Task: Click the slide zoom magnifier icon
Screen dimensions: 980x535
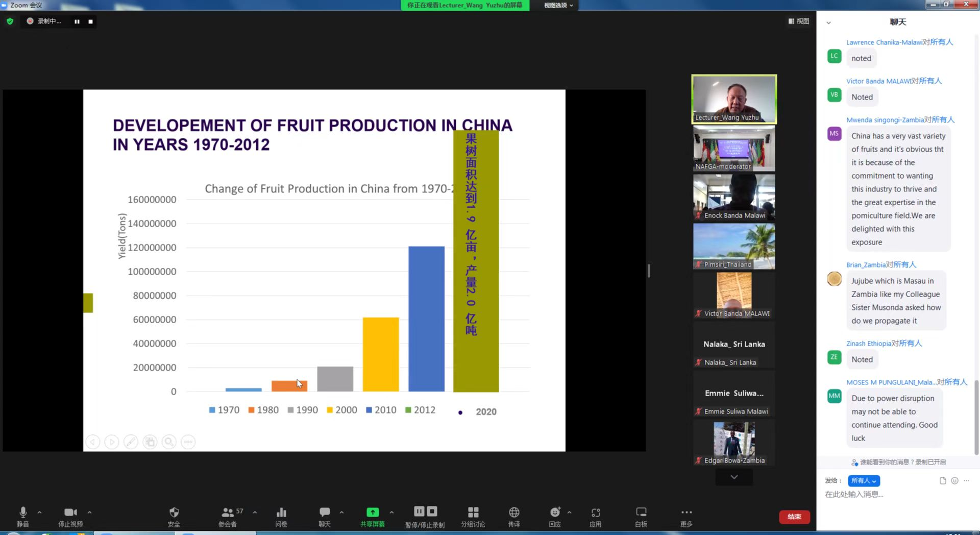Action: tap(169, 442)
